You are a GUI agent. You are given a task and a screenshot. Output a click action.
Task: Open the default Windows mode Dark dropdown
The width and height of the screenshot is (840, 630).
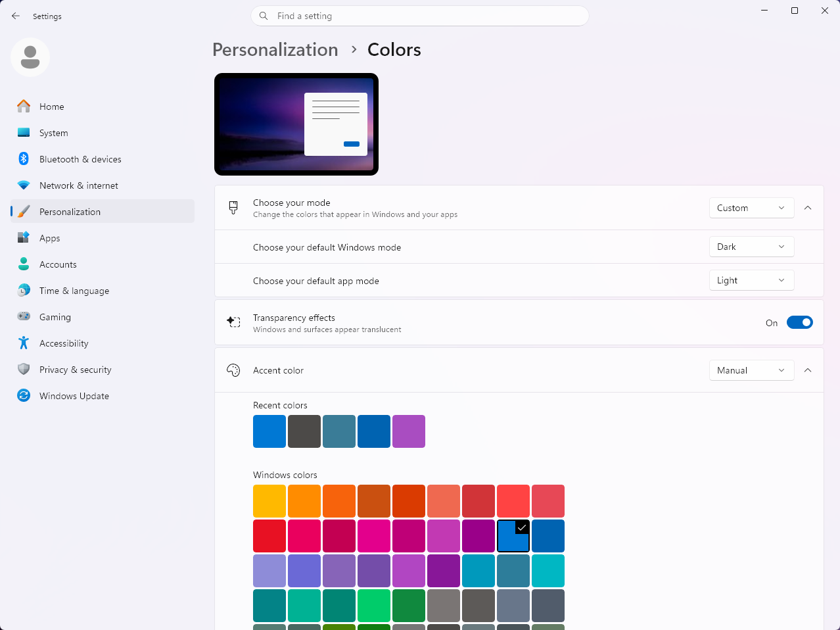coord(751,247)
